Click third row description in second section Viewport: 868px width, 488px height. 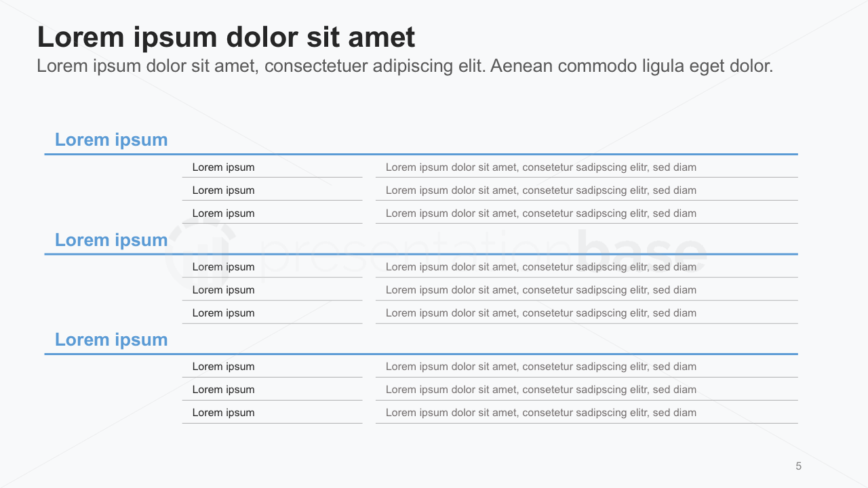click(x=540, y=313)
